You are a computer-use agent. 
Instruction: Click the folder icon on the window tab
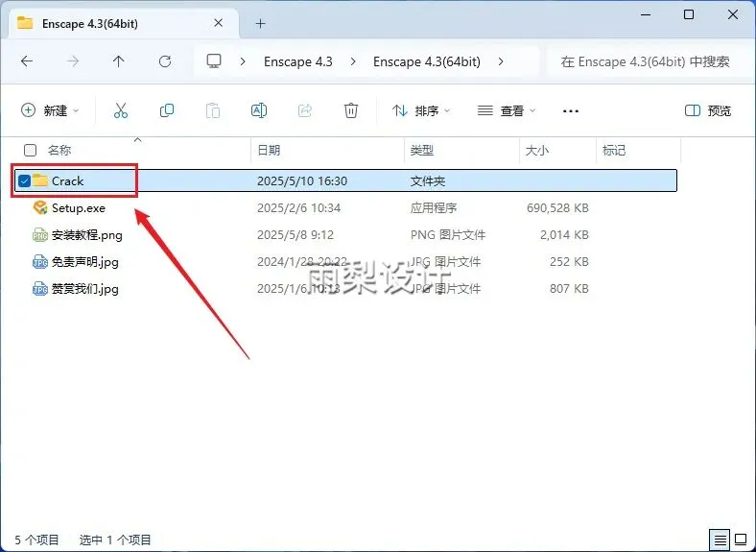(x=25, y=23)
